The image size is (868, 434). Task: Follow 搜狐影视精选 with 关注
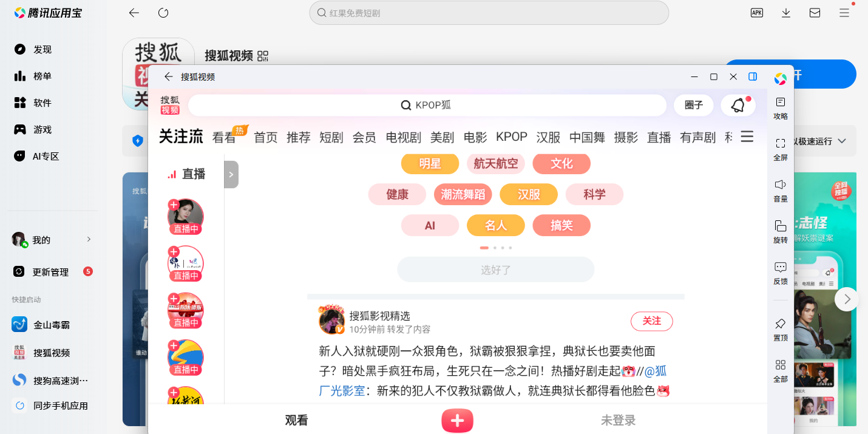click(x=652, y=321)
